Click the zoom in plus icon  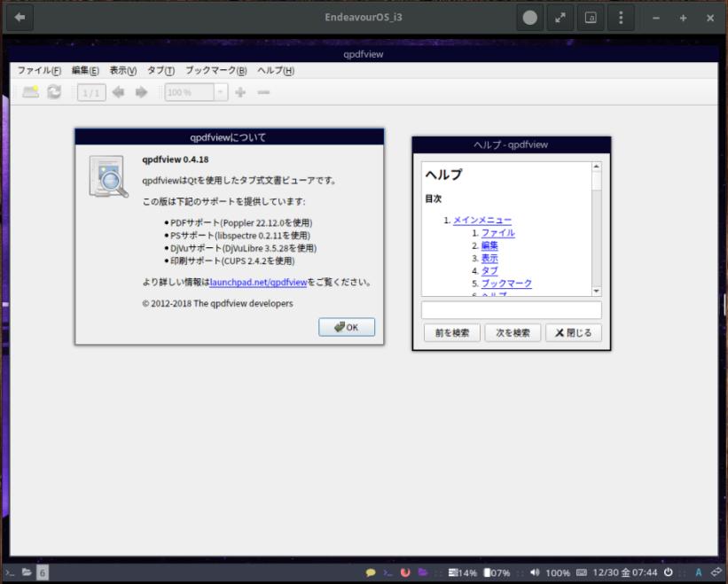click(240, 92)
